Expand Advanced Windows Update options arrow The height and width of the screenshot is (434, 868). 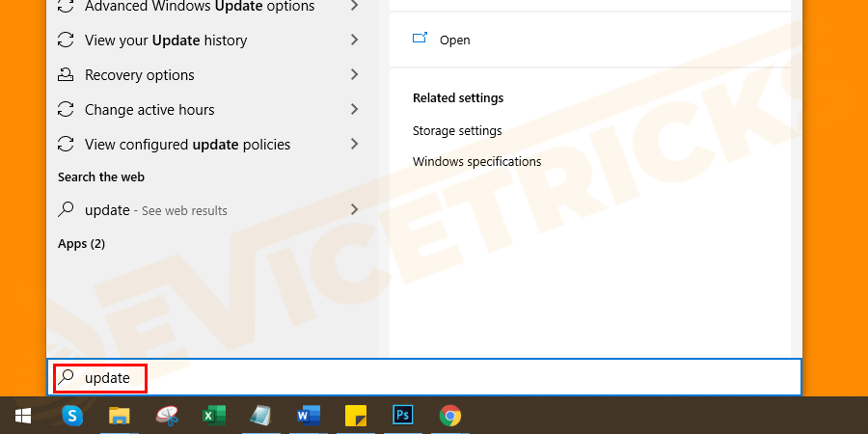[355, 6]
